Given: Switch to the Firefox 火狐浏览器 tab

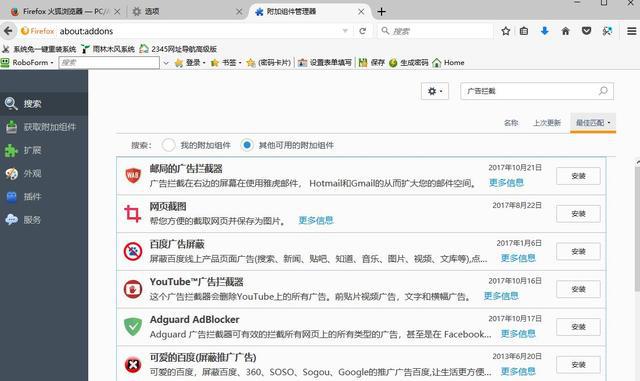Looking at the screenshot, I should click(x=65, y=11).
